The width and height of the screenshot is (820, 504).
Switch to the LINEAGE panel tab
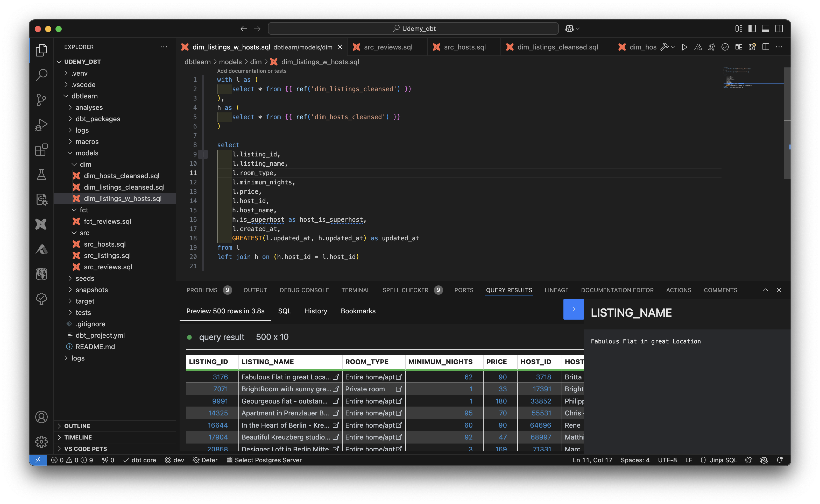[556, 290]
